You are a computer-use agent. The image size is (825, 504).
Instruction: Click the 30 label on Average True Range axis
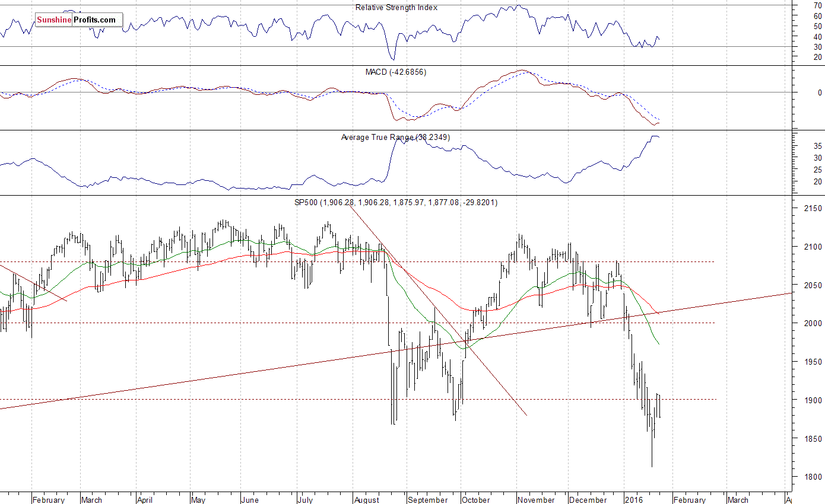(x=817, y=158)
